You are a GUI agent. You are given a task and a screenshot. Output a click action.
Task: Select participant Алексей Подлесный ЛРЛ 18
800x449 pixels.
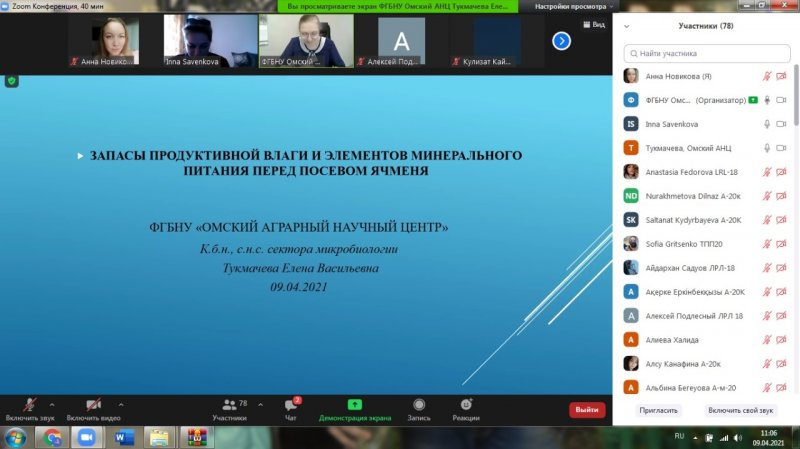click(x=707, y=316)
